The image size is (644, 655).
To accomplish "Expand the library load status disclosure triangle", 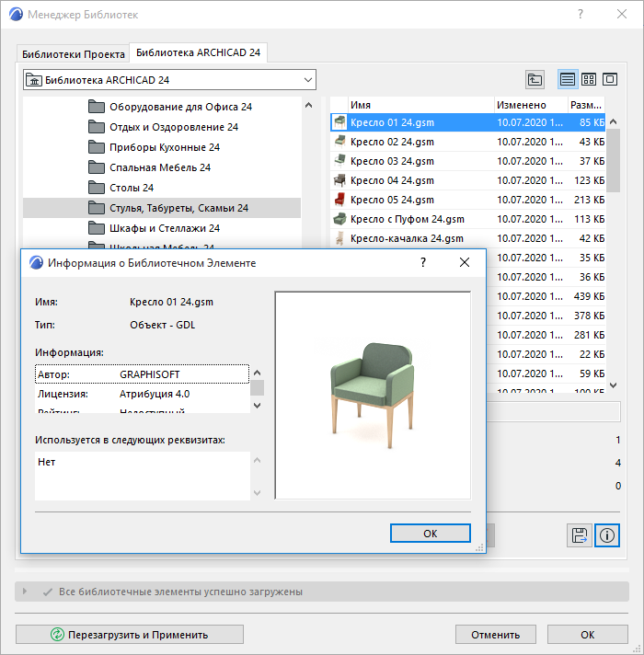I will pos(25,592).
